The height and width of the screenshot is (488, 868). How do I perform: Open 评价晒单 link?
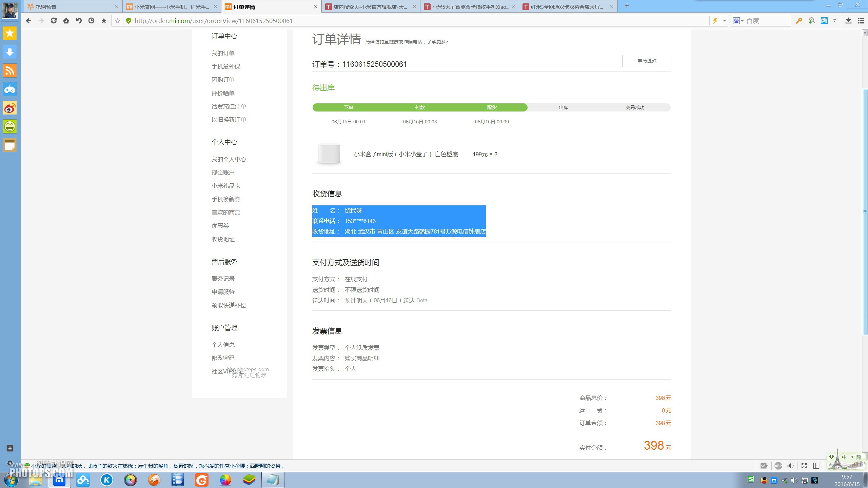[x=223, y=93]
